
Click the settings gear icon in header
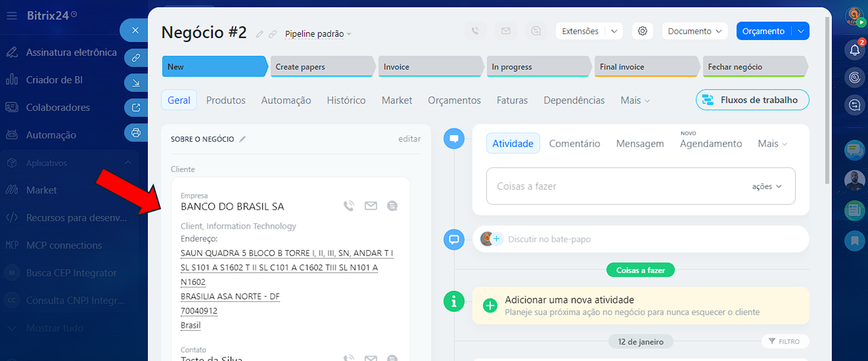[x=642, y=31]
